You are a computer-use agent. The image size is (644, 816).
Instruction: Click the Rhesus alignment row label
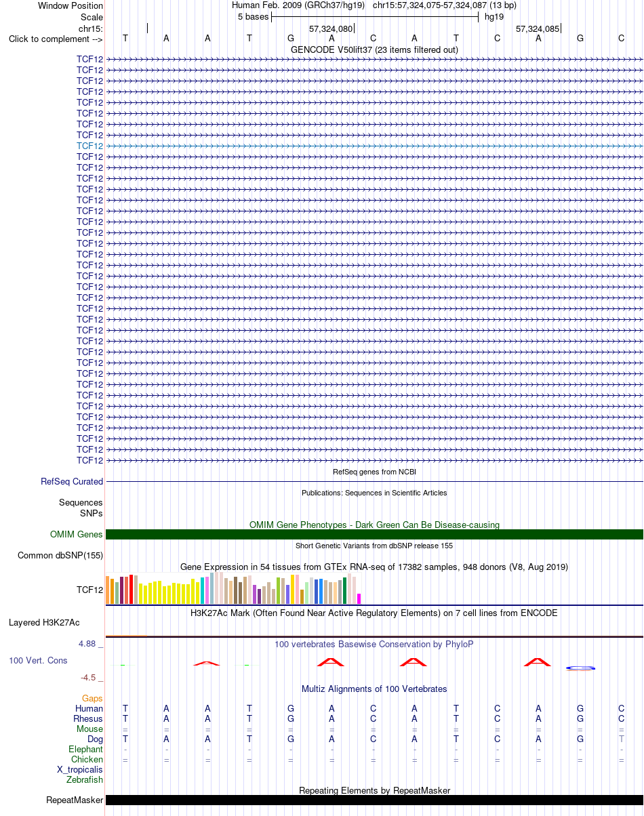click(88, 718)
